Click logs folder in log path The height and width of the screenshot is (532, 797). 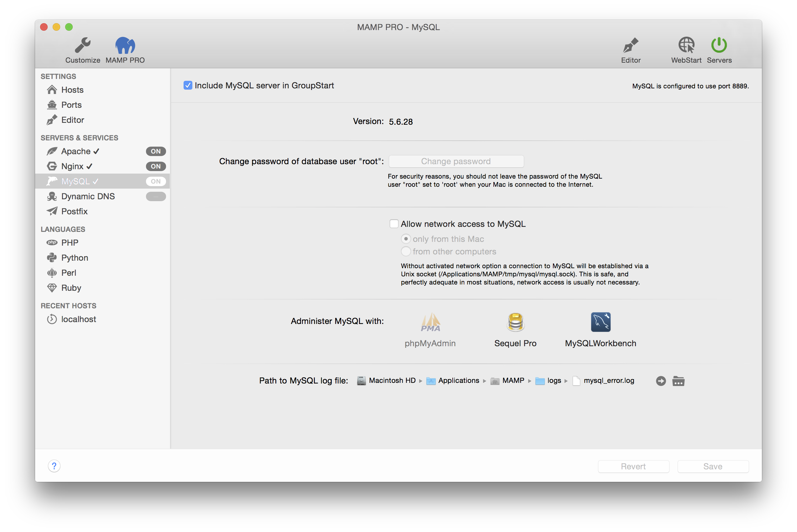pos(548,381)
